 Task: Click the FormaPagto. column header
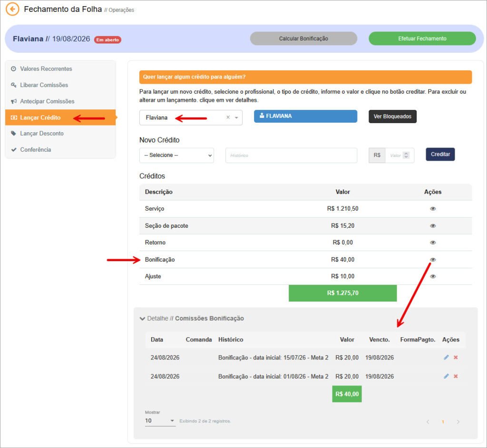pyautogui.click(x=418, y=340)
